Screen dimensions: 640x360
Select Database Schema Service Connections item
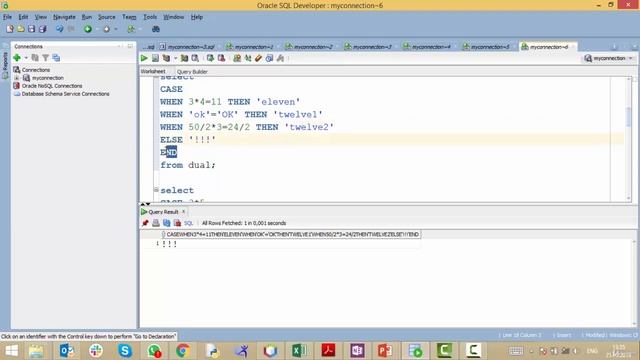pyautogui.click(x=65, y=94)
